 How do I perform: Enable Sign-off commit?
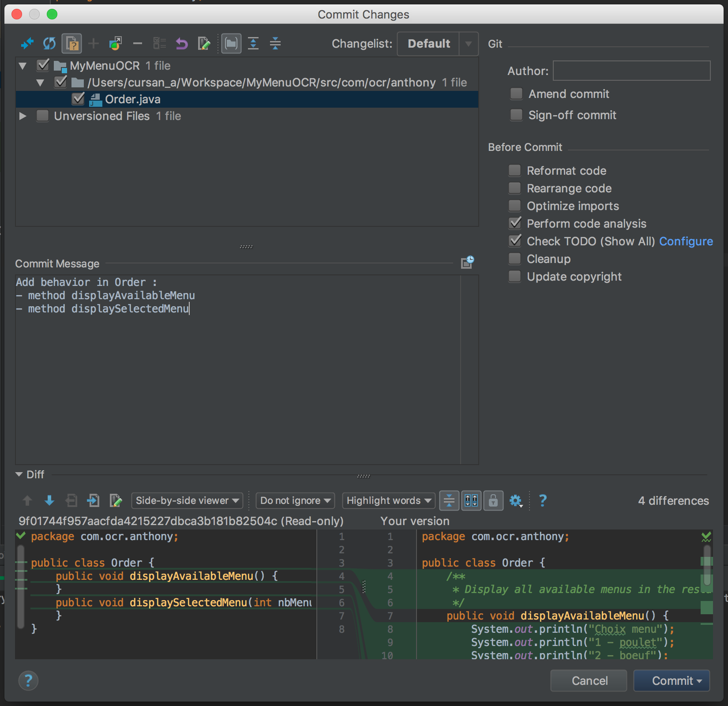516,115
